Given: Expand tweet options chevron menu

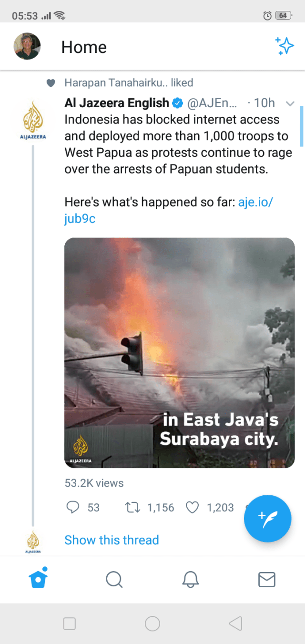Looking at the screenshot, I should (x=290, y=103).
